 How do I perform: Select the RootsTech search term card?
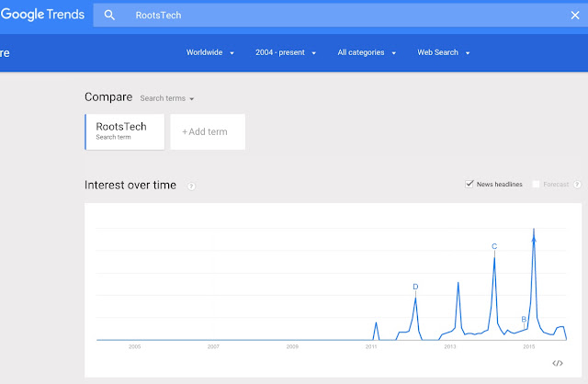[x=124, y=131]
